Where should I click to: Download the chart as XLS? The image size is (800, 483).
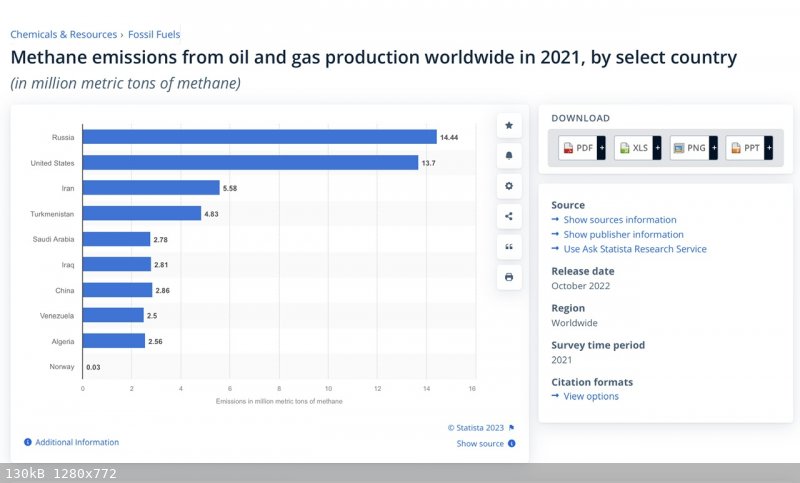point(634,148)
